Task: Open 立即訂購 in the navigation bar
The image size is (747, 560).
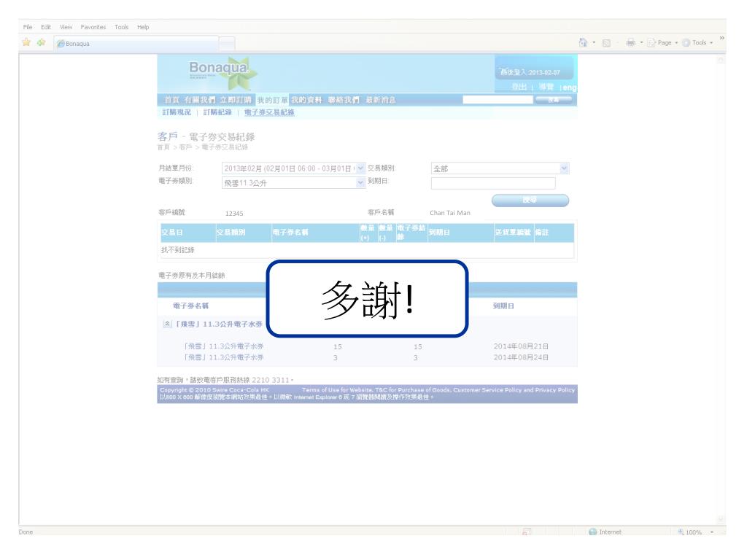Action: pos(236,100)
